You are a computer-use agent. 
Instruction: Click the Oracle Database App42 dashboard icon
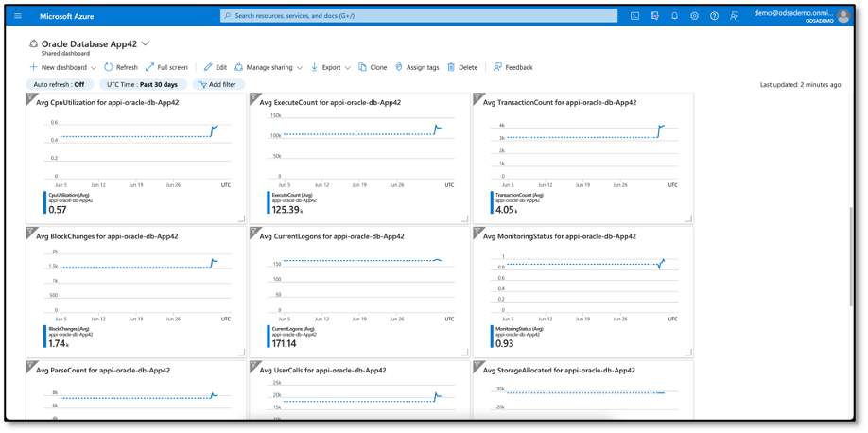point(33,43)
